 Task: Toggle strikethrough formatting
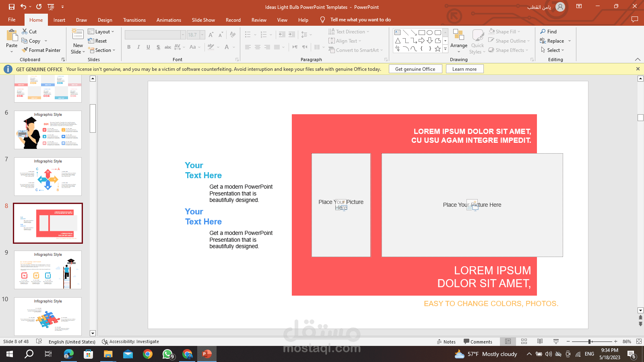pyautogui.click(x=168, y=47)
